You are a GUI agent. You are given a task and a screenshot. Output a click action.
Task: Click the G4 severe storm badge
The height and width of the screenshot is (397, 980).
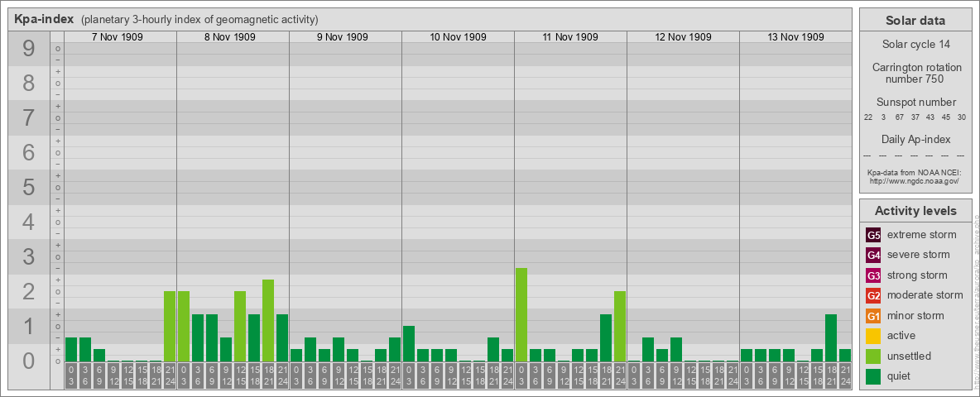[x=873, y=256]
